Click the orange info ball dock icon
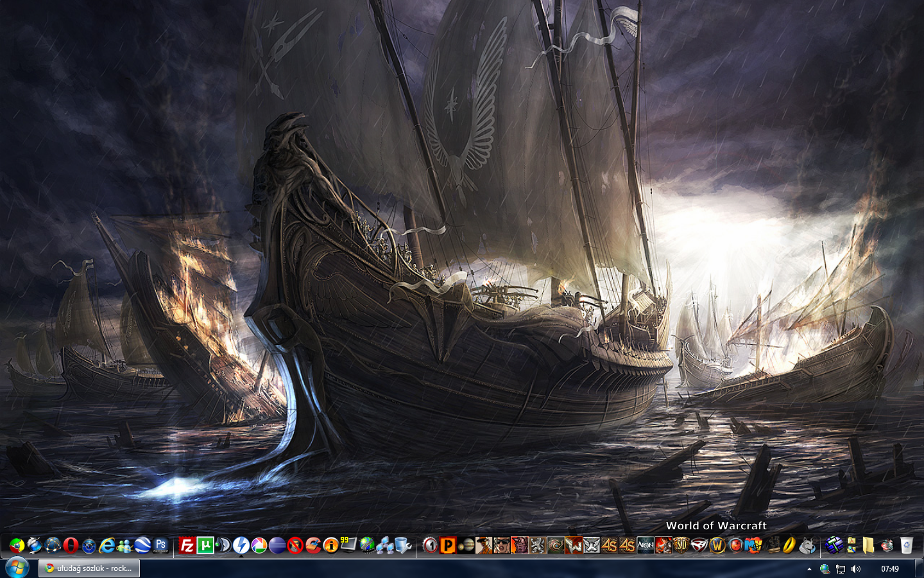Screen dimensions: 924x578 [330, 546]
